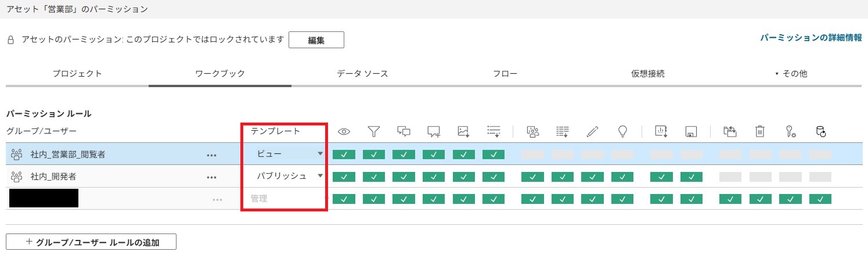The image size is (868, 255).
Task: Click the funnel Filter capability icon
Action: click(x=374, y=132)
